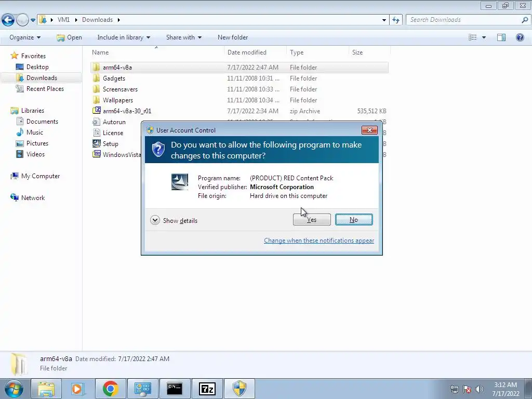Image resolution: width=532 pixels, height=399 pixels.
Task: Select the Setup application icon
Action: tap(96, 143)
